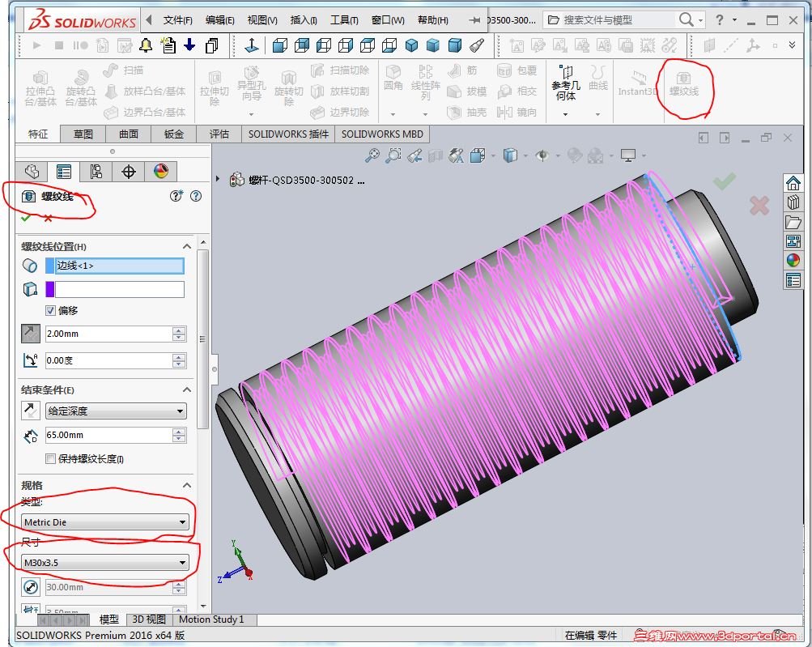This screenshot has height=647, width=812.
Task: Open the ConfigurationManager tab icon
Action: 96,172
